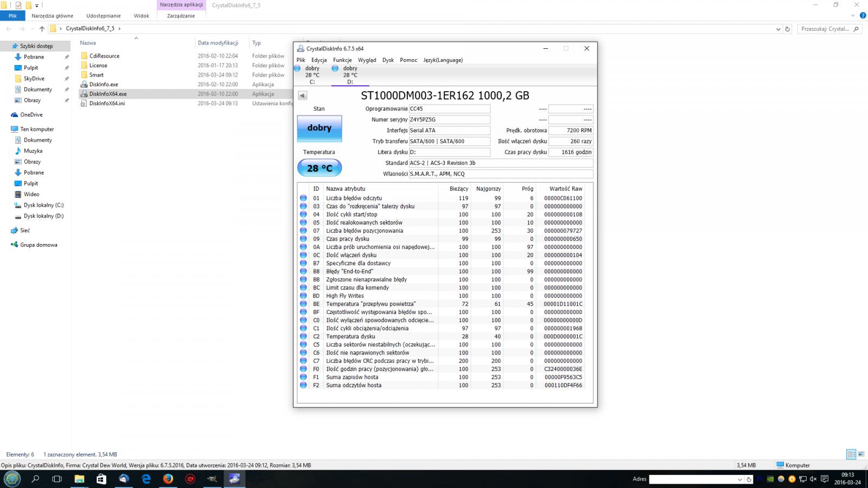Screen dimensions: 868x488
Task: Open the Windows Start button
Action: (12, 479)
